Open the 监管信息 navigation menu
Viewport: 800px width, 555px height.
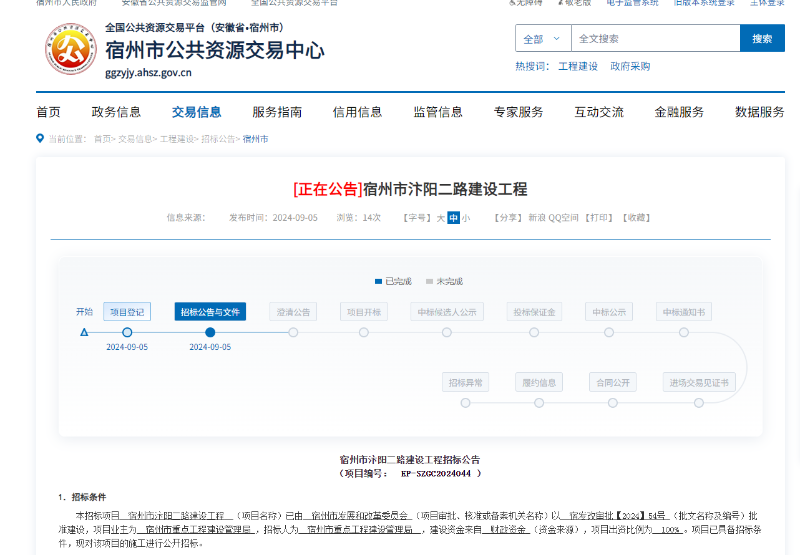coord(438,112)
